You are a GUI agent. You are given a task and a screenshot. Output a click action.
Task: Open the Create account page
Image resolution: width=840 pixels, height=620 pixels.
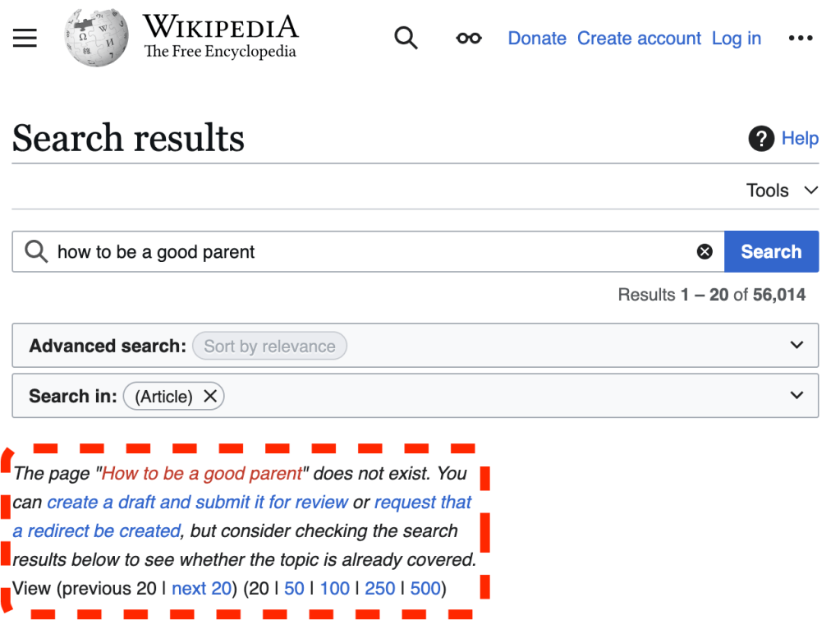click(x=639, y=39)
